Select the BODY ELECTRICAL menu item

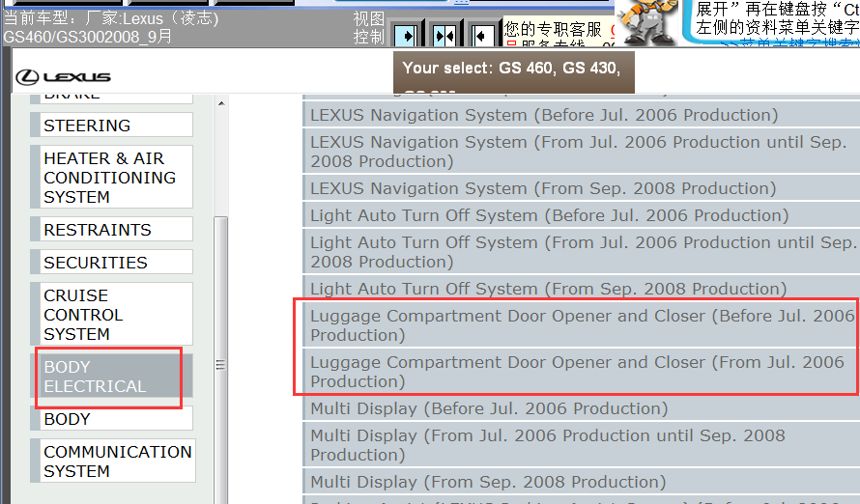tap(112, 376)
